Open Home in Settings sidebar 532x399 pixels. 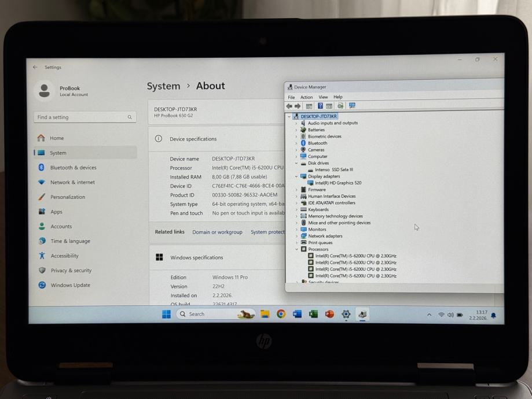click(x=85, y=138)
